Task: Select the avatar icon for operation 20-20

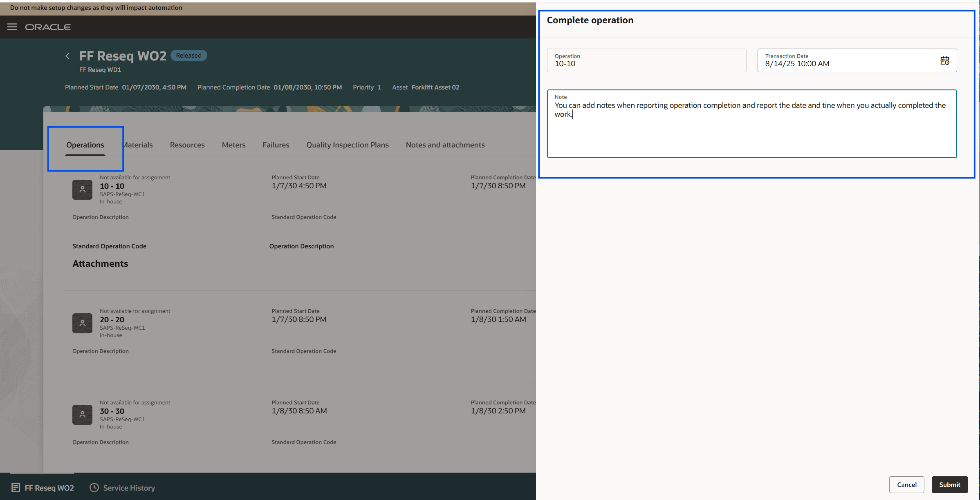Action: 82,323
